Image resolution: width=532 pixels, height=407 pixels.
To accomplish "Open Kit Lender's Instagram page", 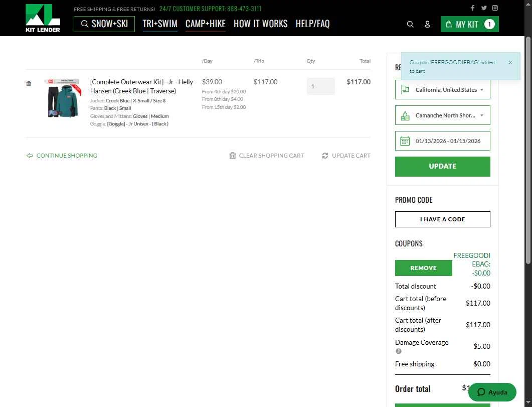I will (x=495, y=8).
